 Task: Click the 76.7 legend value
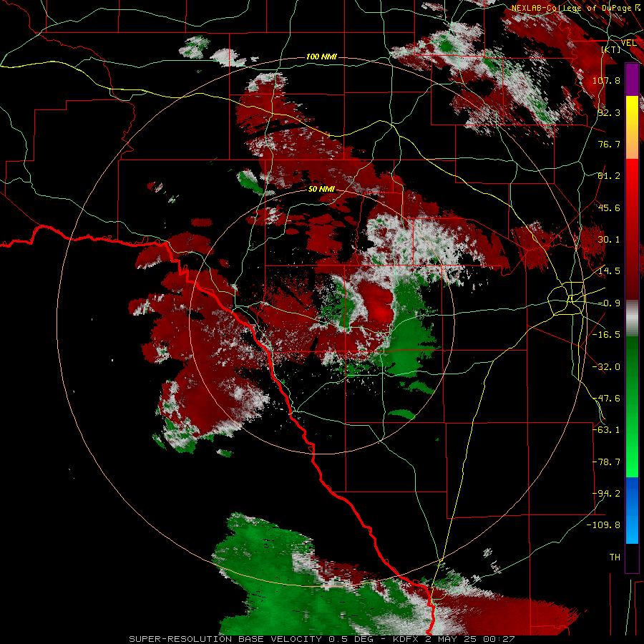pyautogui.click(x=609, y=144)
